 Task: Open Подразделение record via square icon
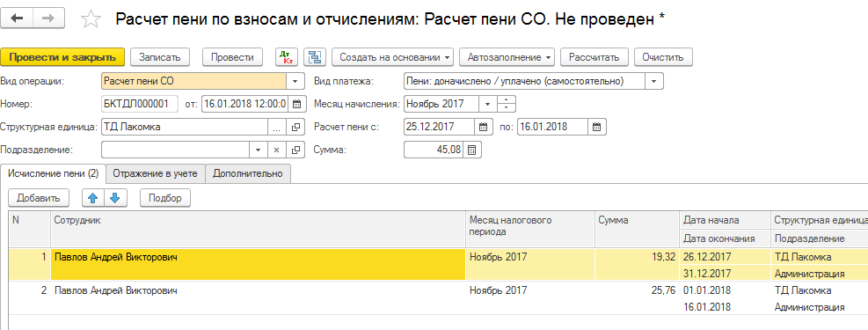(x=295, y=150)
